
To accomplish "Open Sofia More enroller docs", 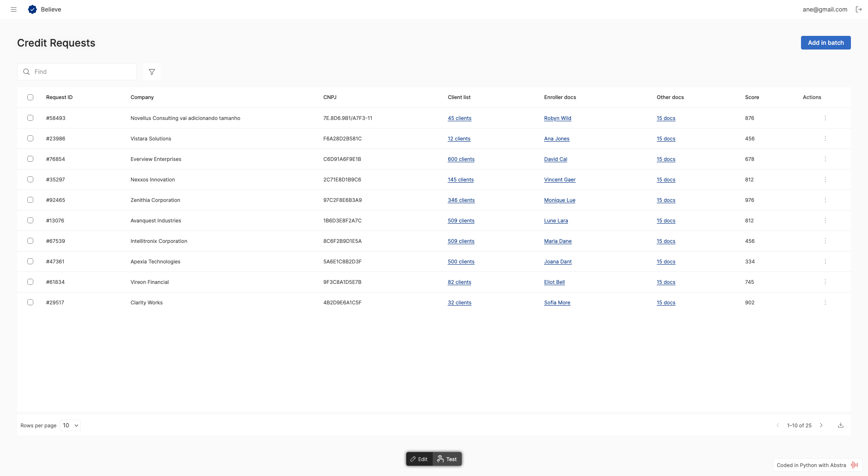I will 557,303.
